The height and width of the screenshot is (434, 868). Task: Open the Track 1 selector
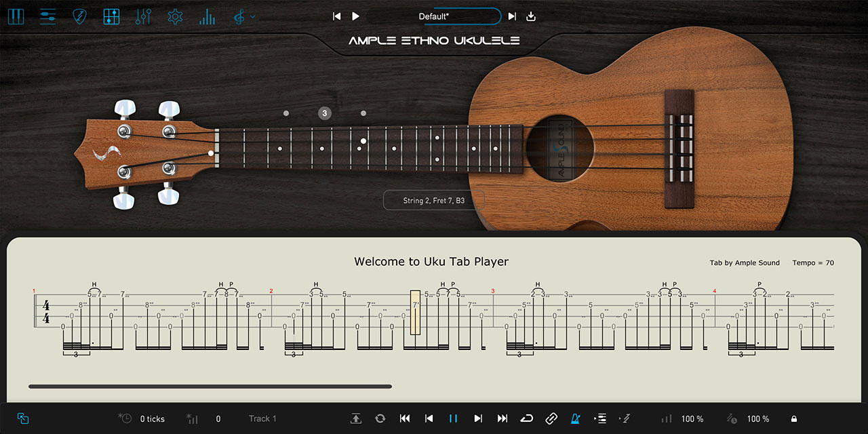(262, 418)
